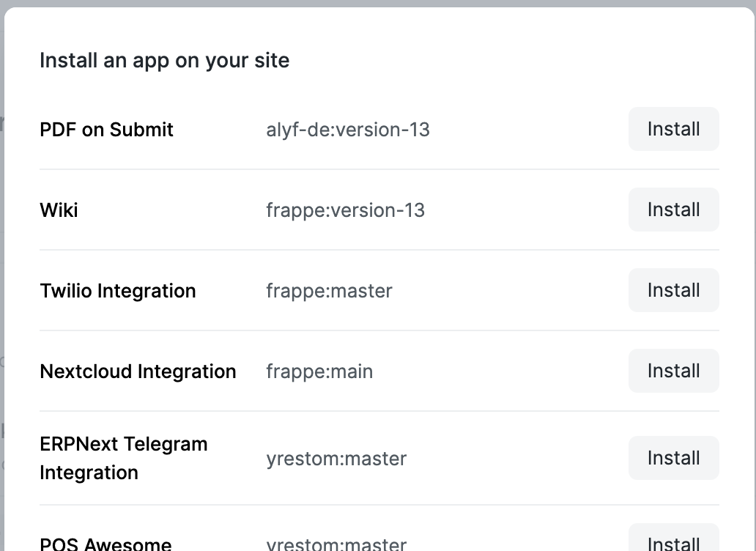
Task: Click the Nextcloud Integration app label
Action: (138, 371)
